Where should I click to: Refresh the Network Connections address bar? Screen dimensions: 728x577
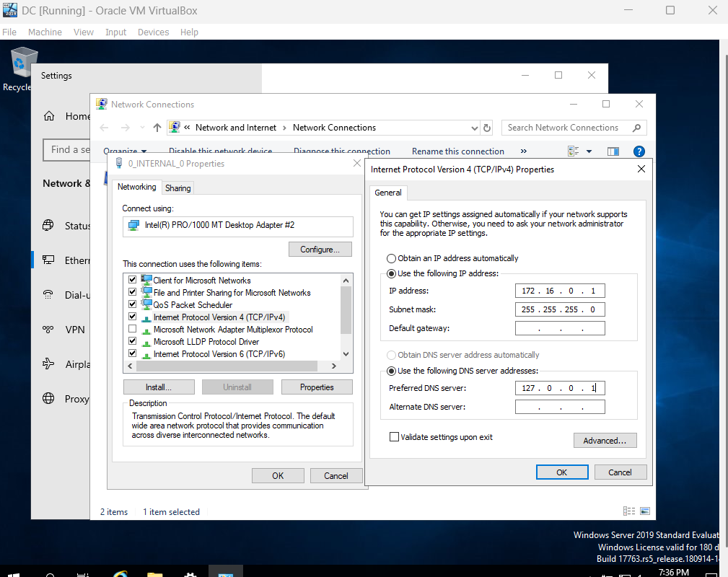tap(486, 128)
